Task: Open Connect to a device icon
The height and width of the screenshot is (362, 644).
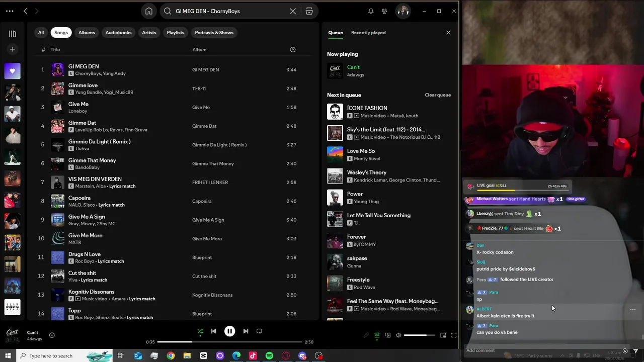Action: click(387, 335)
